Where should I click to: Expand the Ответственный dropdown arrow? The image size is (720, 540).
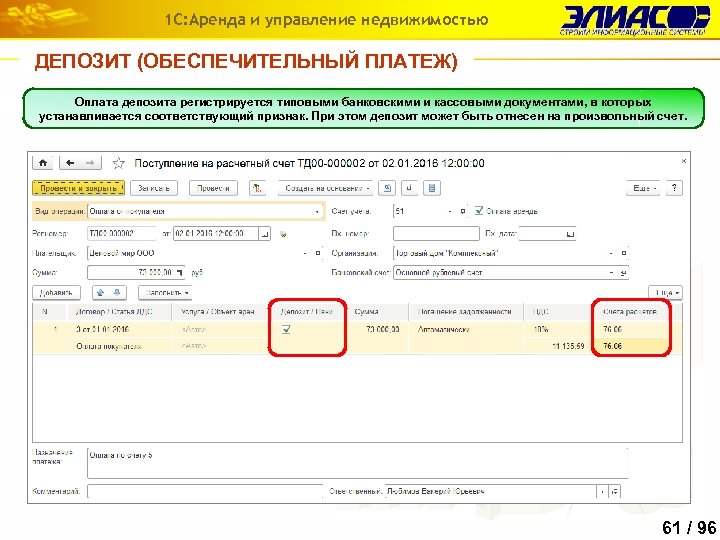602,491
